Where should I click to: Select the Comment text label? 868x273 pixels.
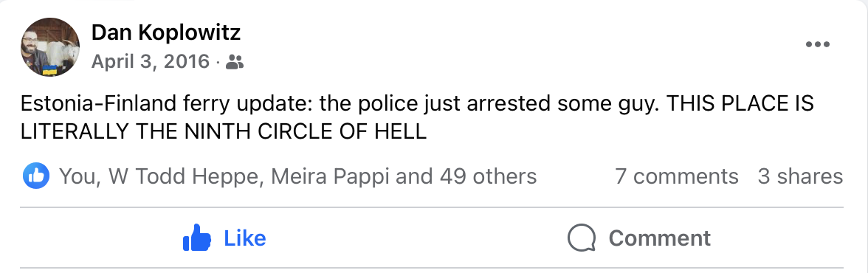tap(660, 238)
